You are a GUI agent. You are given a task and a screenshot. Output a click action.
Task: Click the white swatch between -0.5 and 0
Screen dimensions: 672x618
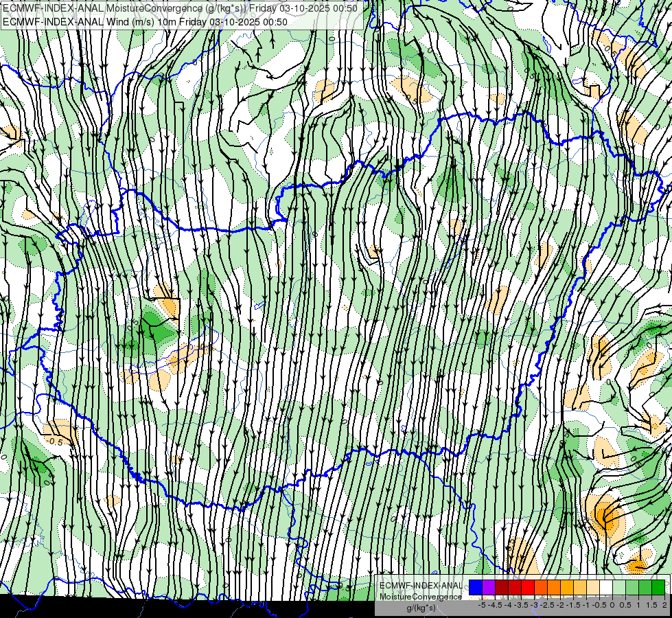(606, 588)
